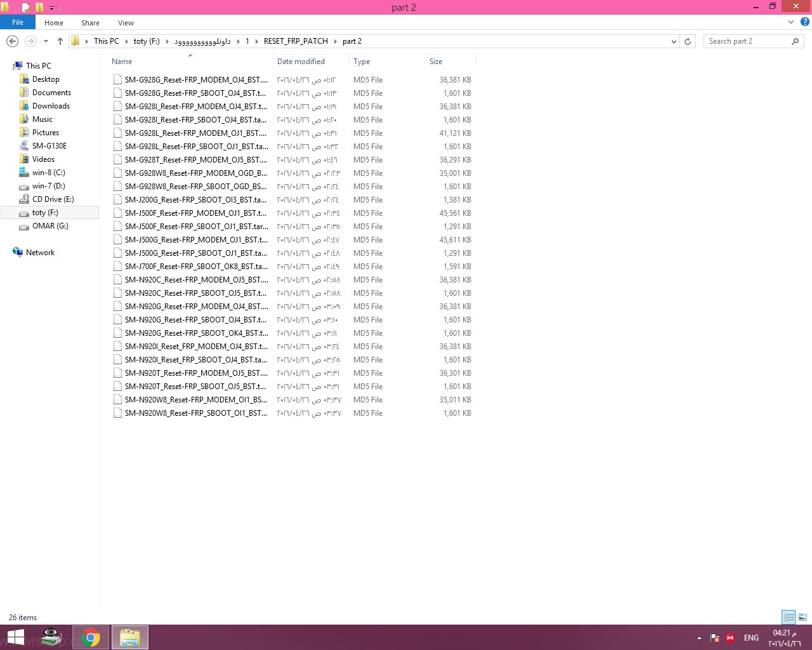Click the search magnifier icon
The height and width of the screenshot is (650, 812).
coord(796,41)
